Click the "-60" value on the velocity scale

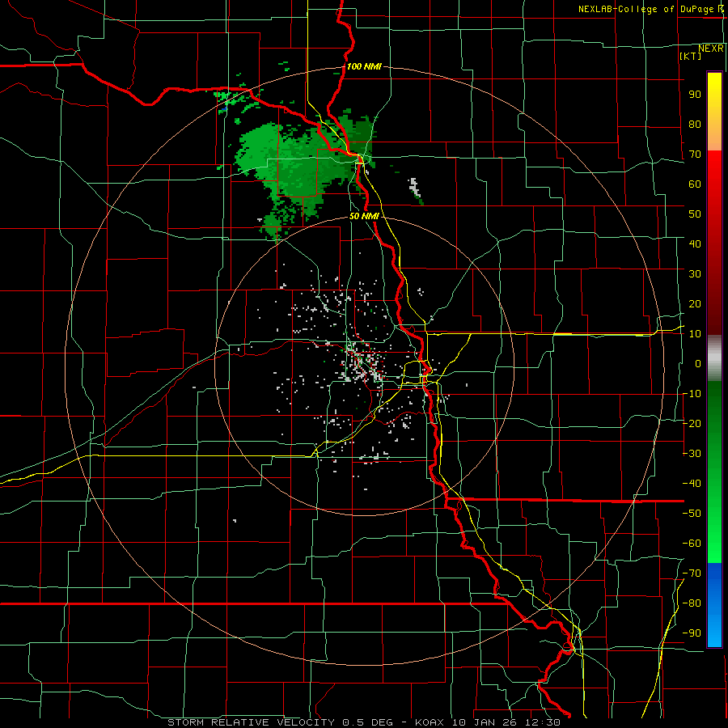click(x=692, y=544)
